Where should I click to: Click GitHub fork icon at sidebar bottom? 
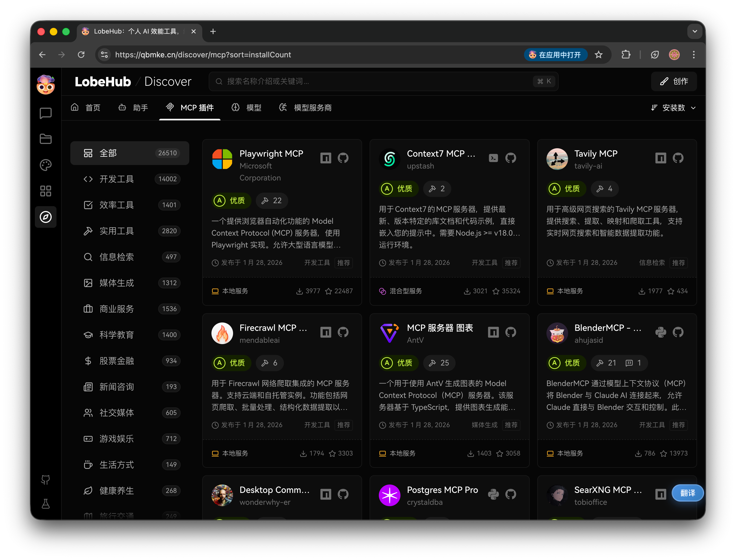click(46, 480)
